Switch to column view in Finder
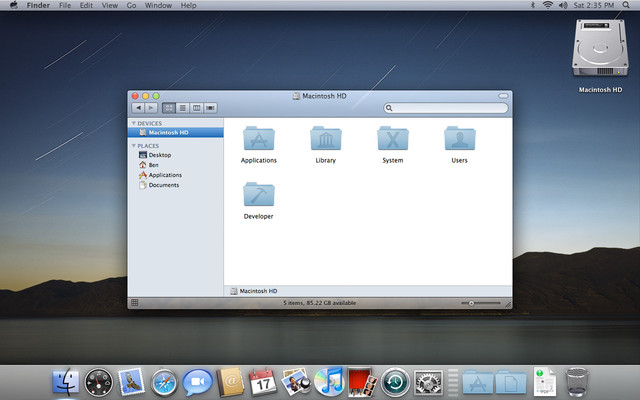 [196, 107]
